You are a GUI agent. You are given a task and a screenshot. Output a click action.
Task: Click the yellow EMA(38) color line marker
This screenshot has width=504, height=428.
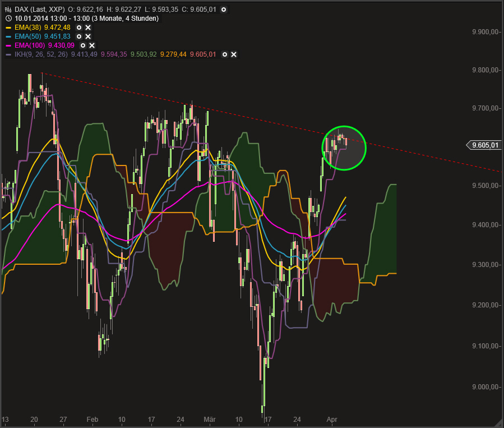click(x=9, y=27)
